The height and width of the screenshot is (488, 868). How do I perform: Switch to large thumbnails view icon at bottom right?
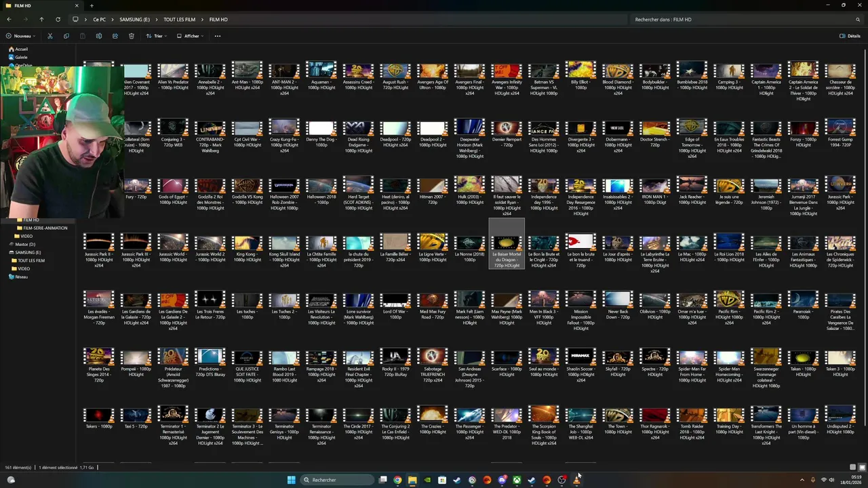click(862, 467)
